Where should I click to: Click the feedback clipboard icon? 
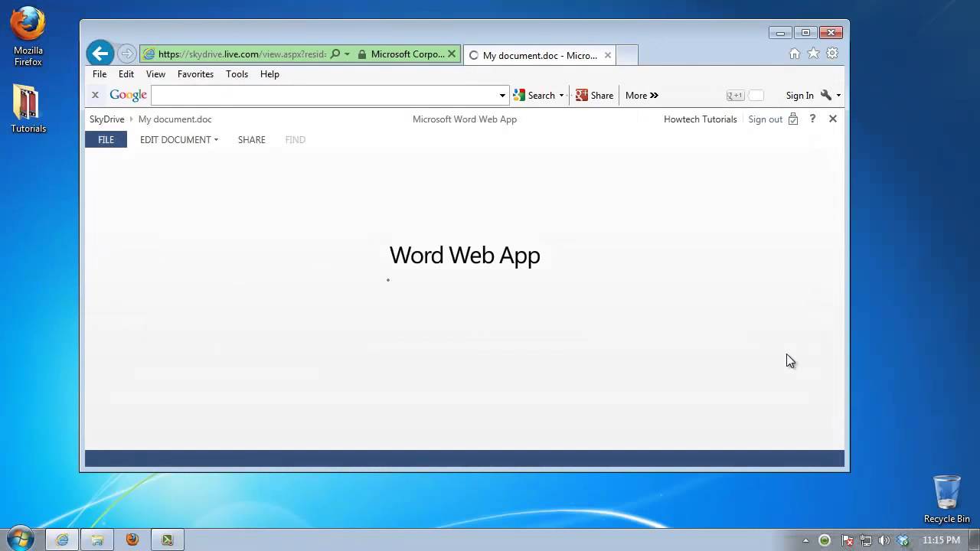pos(792,119)
